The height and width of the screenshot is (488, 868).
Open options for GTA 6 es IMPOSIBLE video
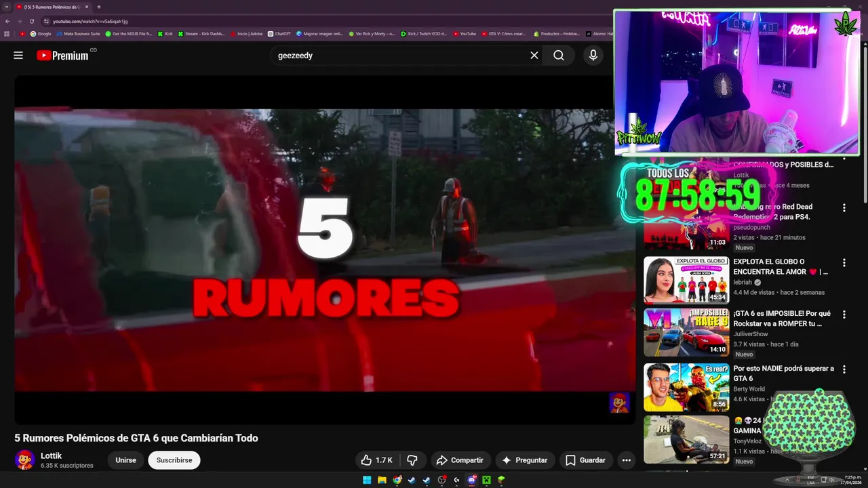[844, 314]
